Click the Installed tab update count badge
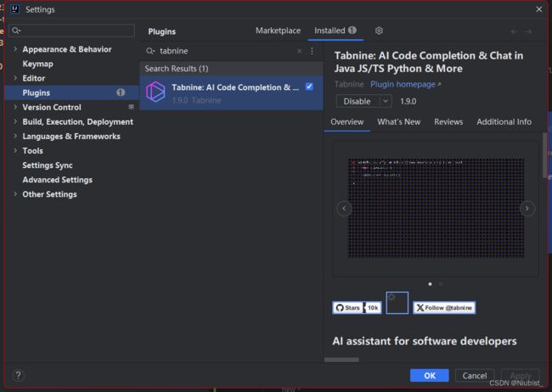 click(352, 31)
